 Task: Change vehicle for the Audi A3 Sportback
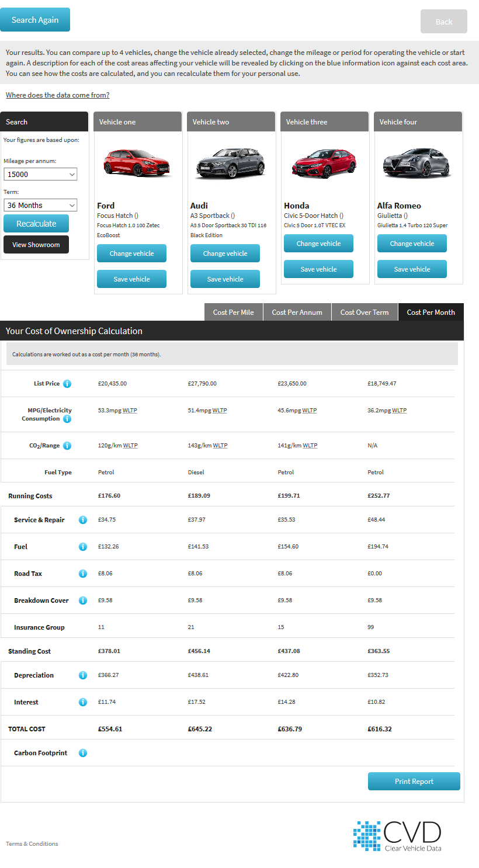coord(225,254)
